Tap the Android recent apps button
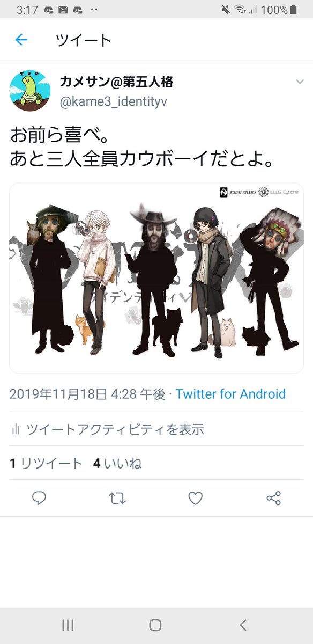The height and width of the screenshot is (644, 313). click(x=68, y=625)
